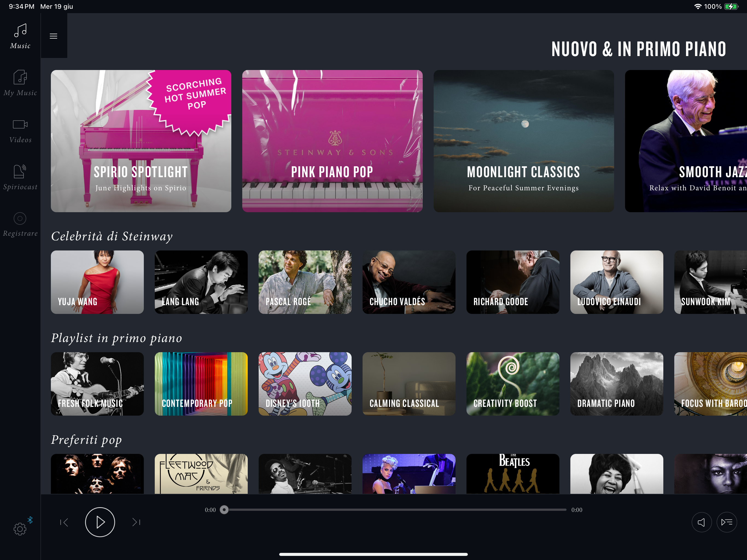Open Creativity Boost playlist

click(x=513, y=384)
